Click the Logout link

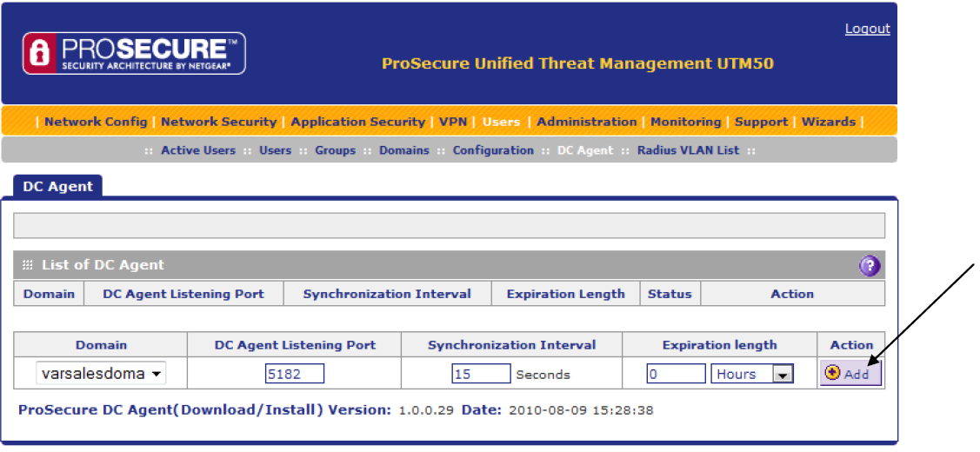tap(867, 29)
